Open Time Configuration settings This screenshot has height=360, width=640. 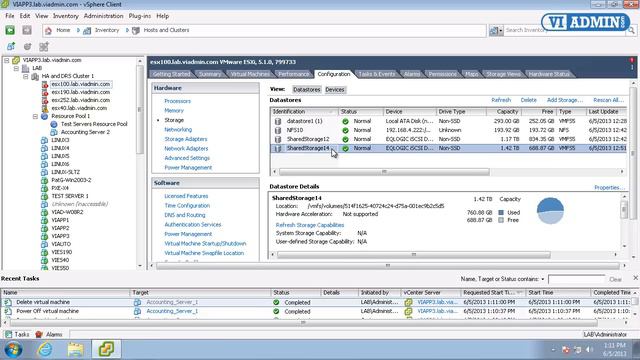coord(187,206)
